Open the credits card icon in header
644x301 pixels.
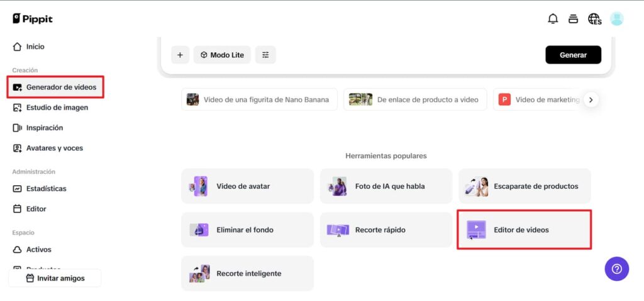[573, 19]
